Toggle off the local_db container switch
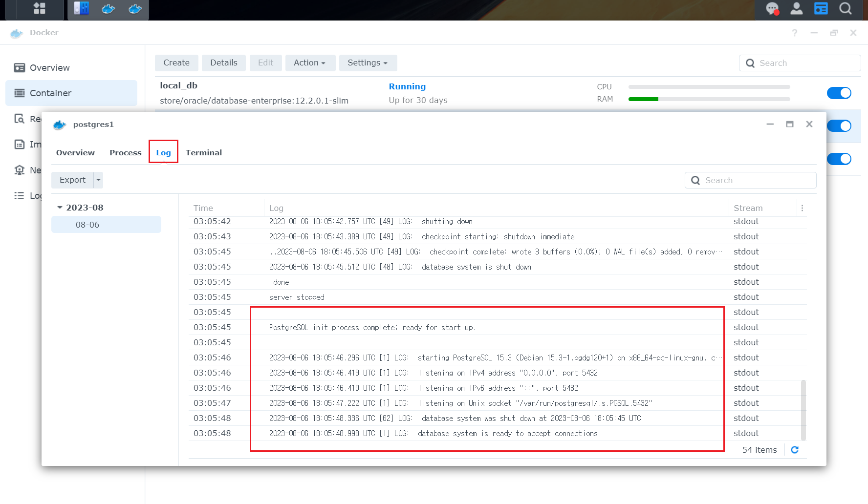Image resolution: width=868 pixels, height=504 pixels. point(839,93)
